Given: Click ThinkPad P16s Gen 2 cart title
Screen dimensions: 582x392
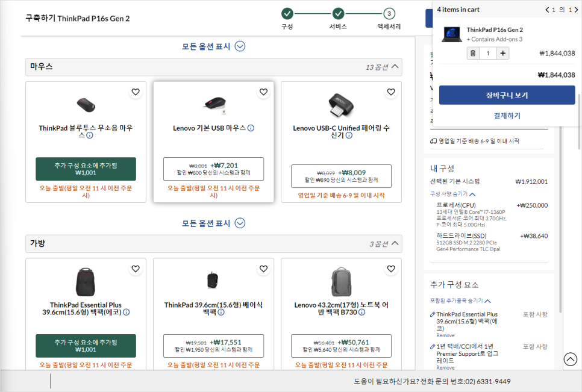Looking at the screenshot, I should tap(495, 30).
